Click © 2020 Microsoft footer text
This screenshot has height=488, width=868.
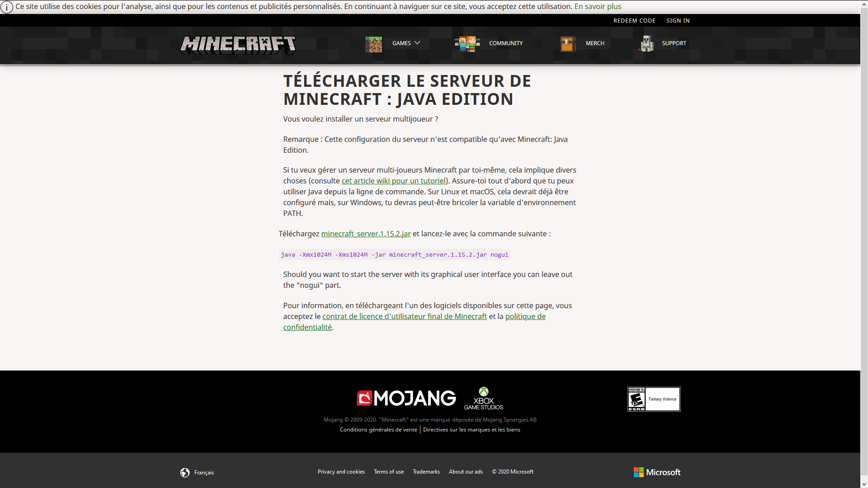click(x=513, y=472)
